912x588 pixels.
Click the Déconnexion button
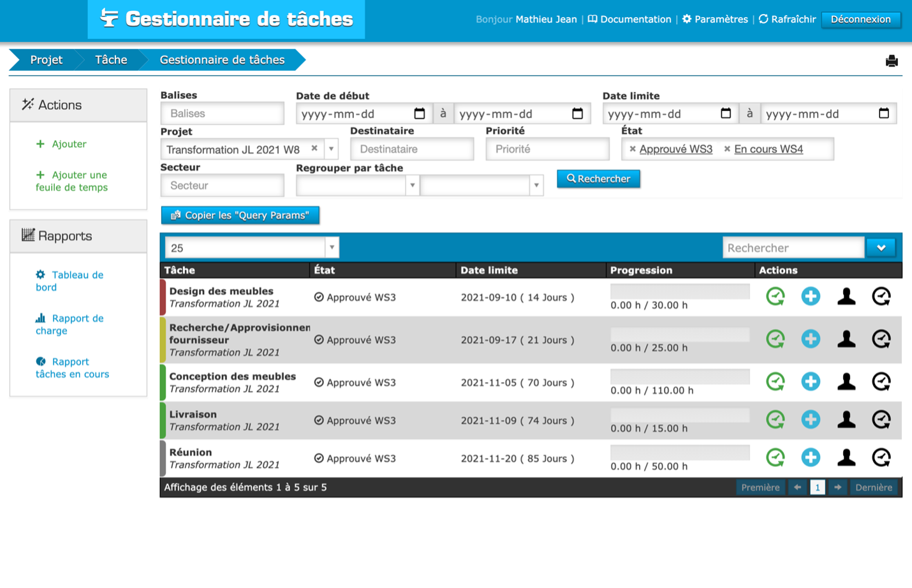click(860, 20)
